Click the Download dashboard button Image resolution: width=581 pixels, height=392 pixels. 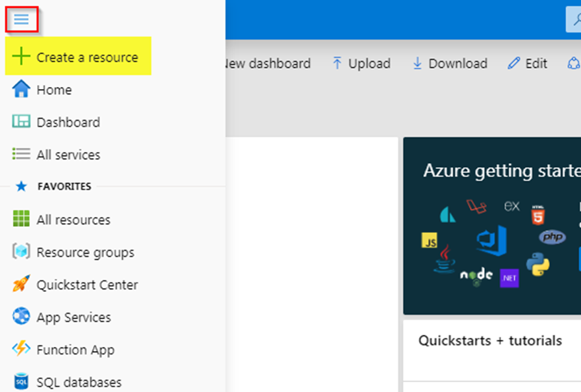tap(450, 63)
